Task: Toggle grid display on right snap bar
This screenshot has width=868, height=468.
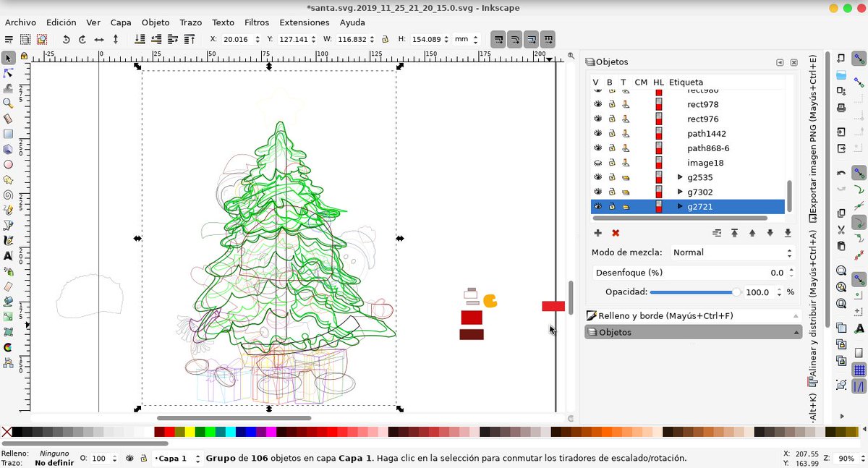Action: click(x=859, y=370)
